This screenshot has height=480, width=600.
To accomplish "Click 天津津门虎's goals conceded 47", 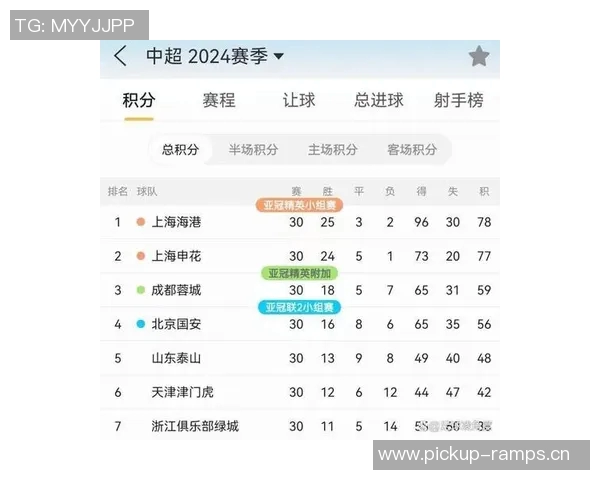I will pos(453,392).
